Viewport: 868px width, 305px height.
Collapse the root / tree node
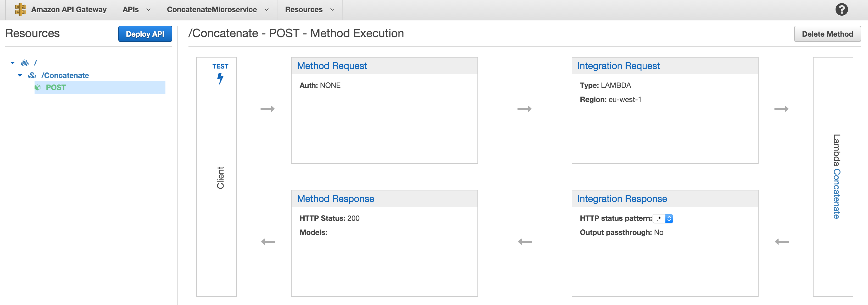point(13,63)
